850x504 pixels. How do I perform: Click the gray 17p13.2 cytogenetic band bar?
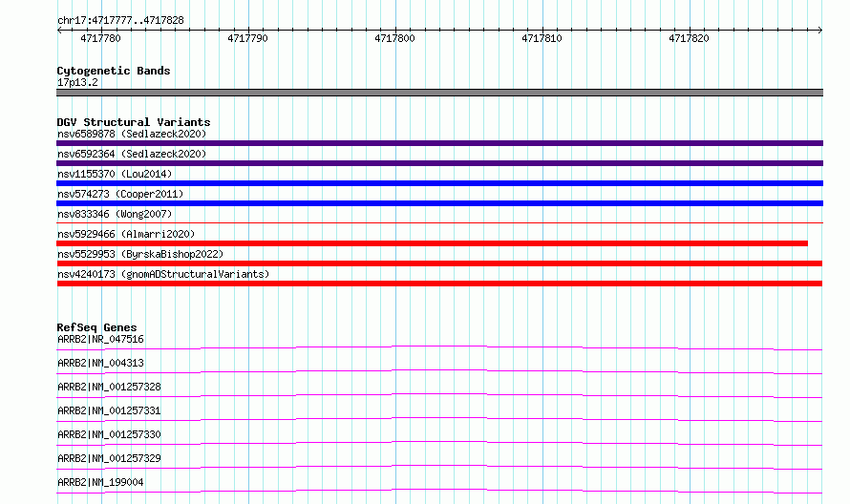tap(439, 93)
